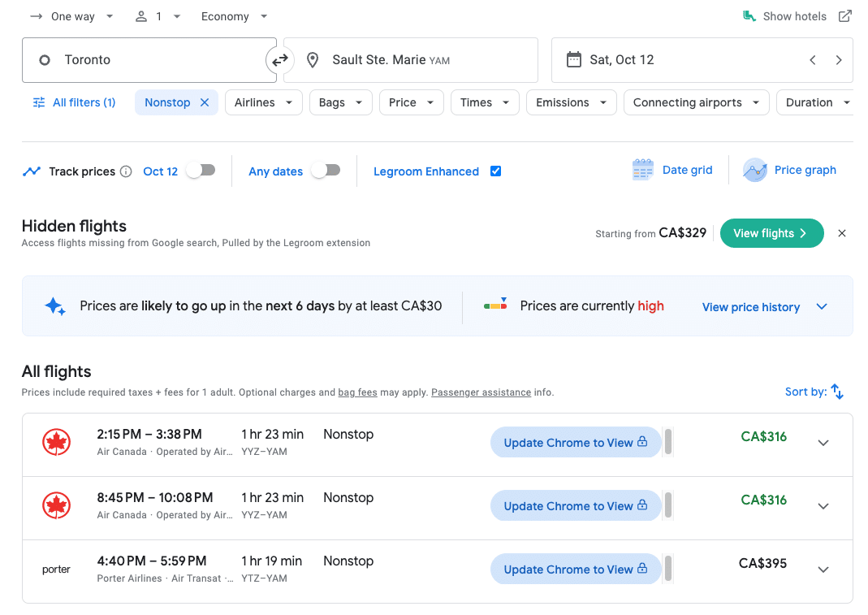868x615 pixels.
Task: Go to the next departure date
Action: 838,60
